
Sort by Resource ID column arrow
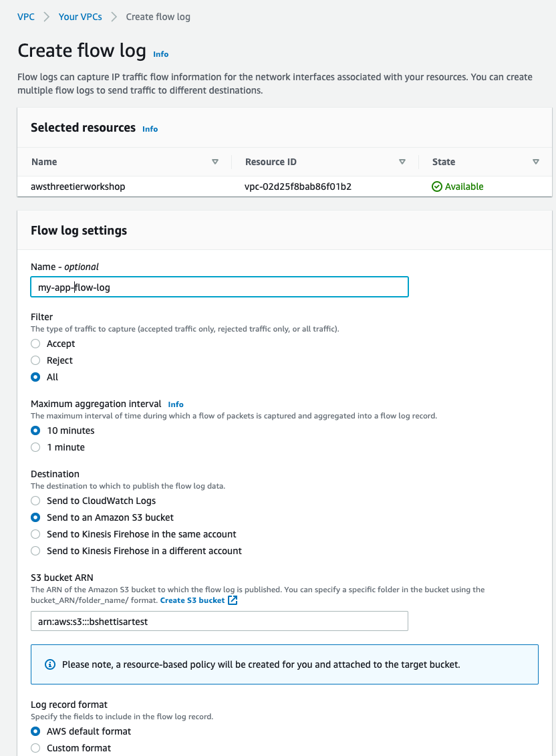click(402, 162)
